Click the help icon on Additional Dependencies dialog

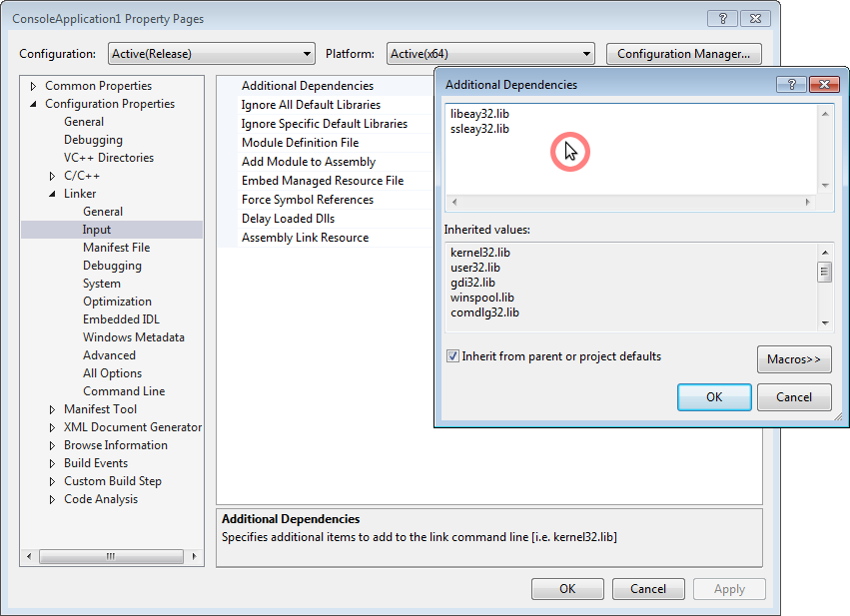click(x=791, y=85)
